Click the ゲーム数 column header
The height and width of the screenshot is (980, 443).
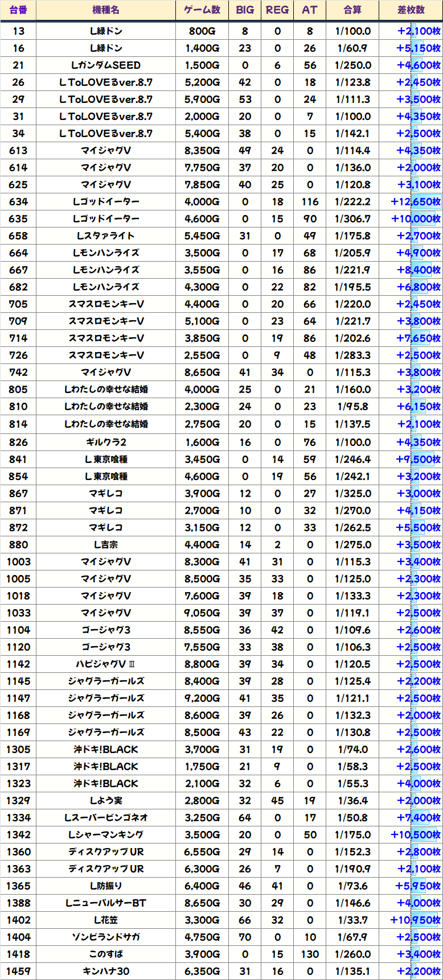click(x=202, y=10)
